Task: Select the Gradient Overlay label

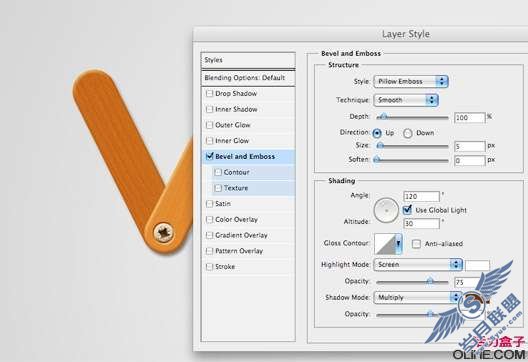Action: pyautogui.click(x=241, y=235)
